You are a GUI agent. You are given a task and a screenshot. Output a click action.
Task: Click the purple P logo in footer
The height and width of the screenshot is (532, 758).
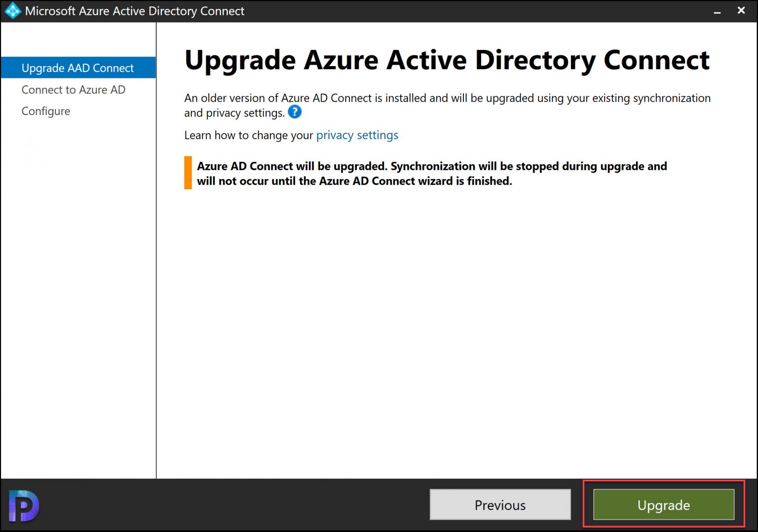pos(24,505)
